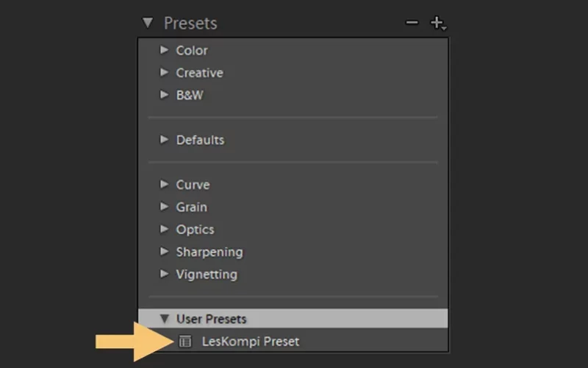Expand the Vignetting group arrow

pos(164,274)
